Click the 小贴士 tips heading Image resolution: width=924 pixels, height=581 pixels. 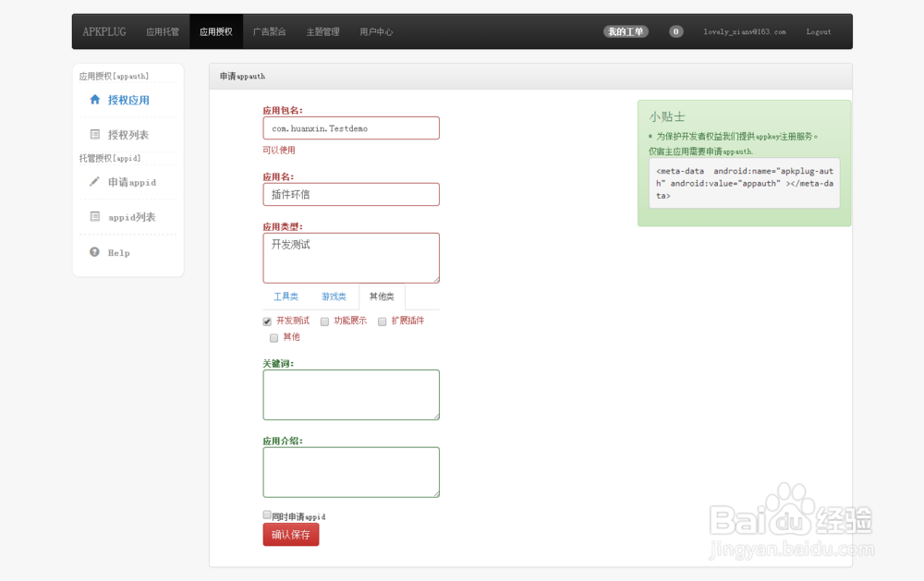667,116
